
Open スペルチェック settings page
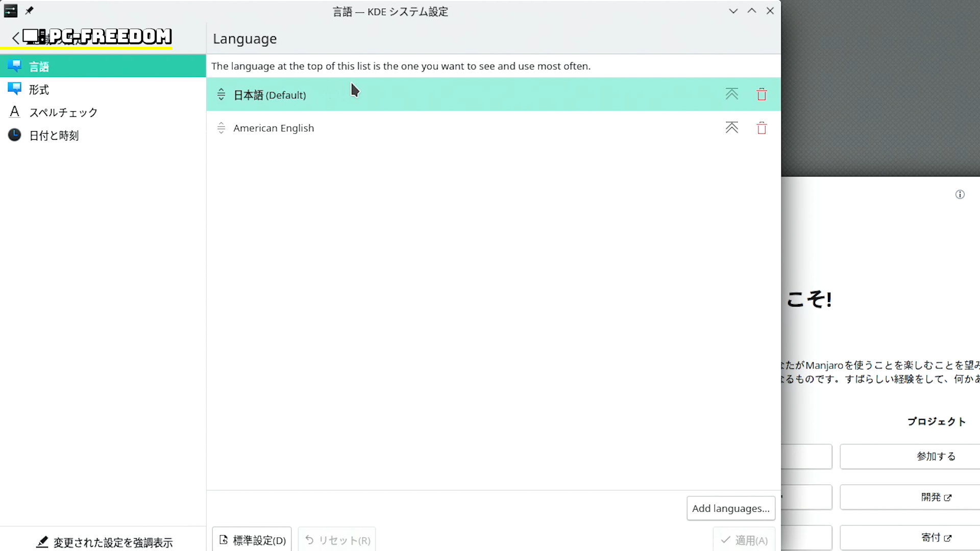[x=63, y=113]
